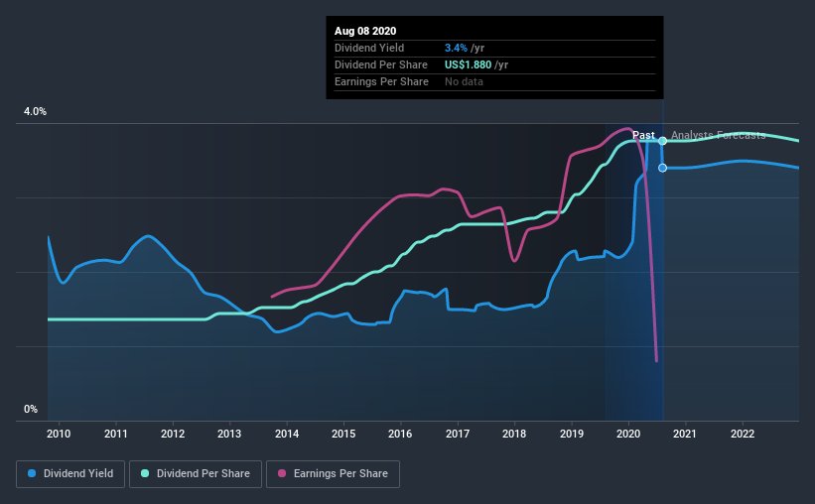
Task: Click the Dividend Yield row label in tooltip
Action: click(x=369, y=48)
